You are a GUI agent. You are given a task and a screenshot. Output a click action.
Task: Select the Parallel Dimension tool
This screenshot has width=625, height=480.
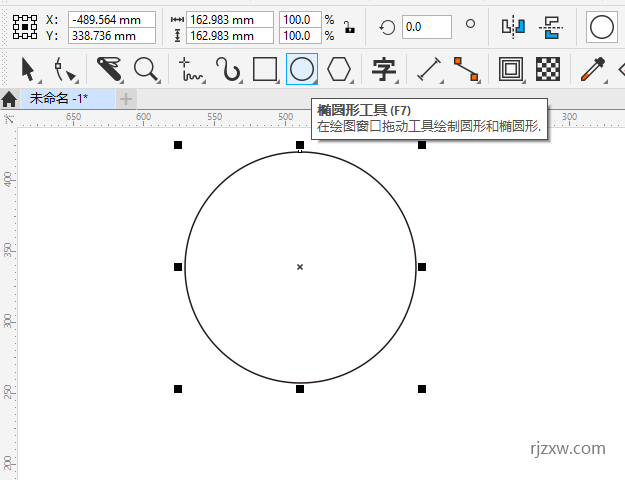pos(429,69)
